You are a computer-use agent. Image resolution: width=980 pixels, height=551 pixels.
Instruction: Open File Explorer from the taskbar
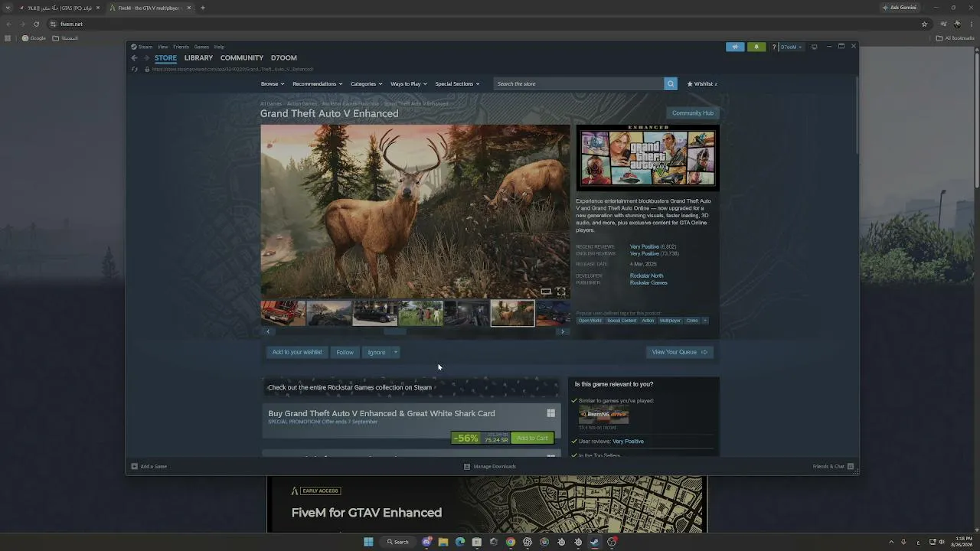click(x=443, y=542)
